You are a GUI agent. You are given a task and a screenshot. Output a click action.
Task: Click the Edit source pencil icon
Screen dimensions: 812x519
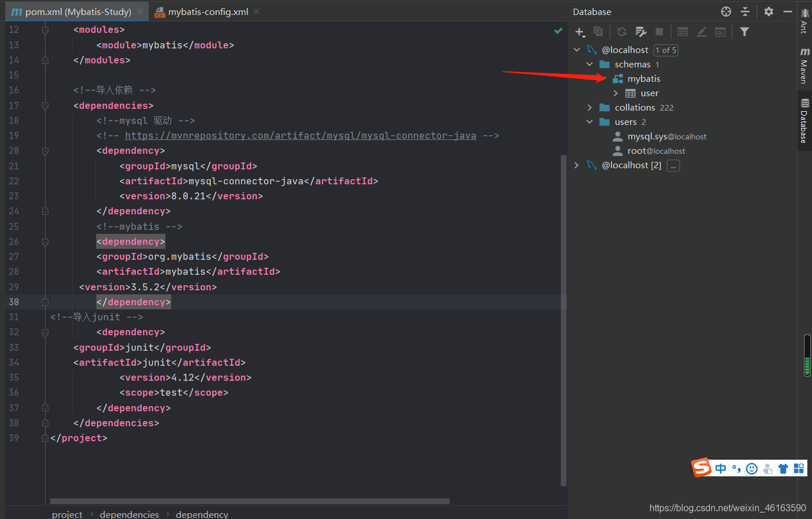pos(702,32)
